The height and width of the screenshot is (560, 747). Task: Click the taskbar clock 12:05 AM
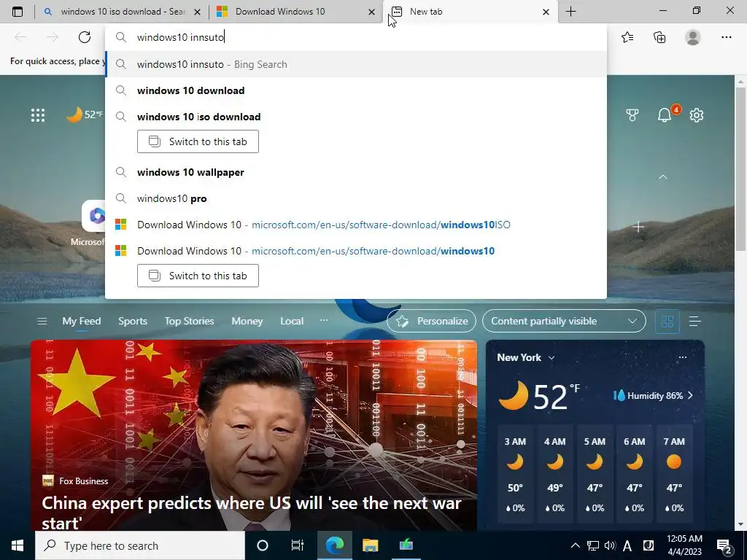tap(684, 545)
